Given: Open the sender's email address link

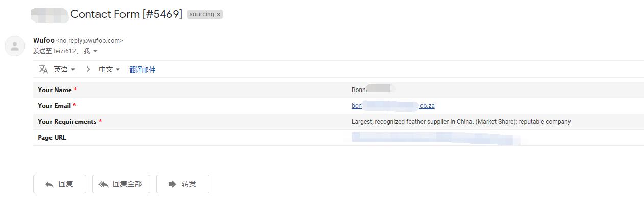Looking at the screenshot, I should point(393,106).
